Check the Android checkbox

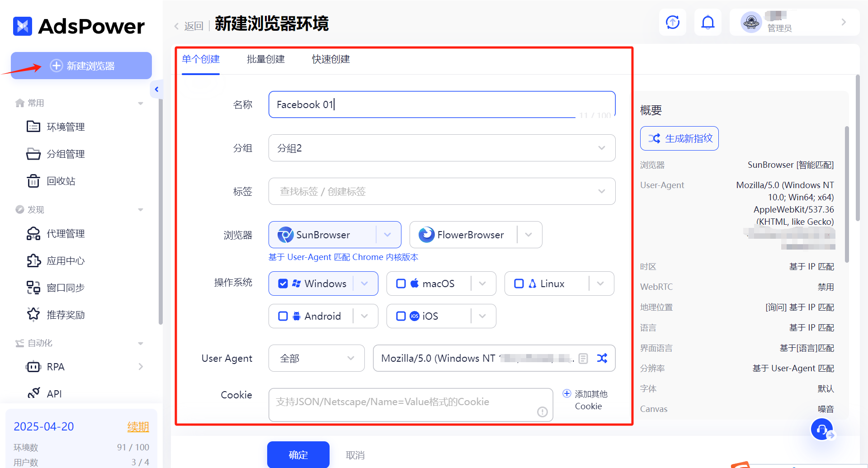click(x=283, y=316)
